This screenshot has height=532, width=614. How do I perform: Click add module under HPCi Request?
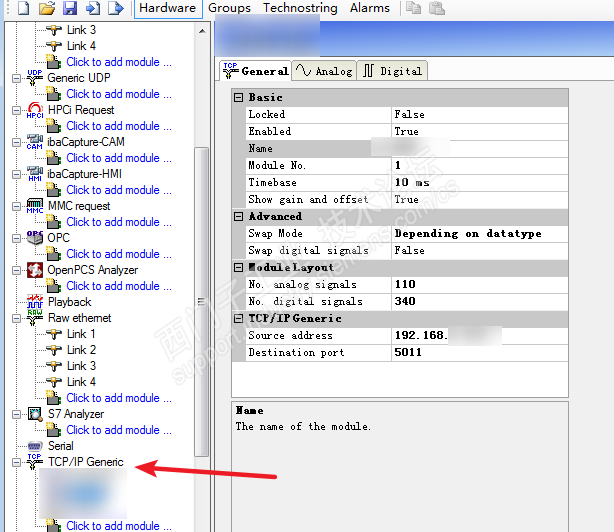(119, 126)
